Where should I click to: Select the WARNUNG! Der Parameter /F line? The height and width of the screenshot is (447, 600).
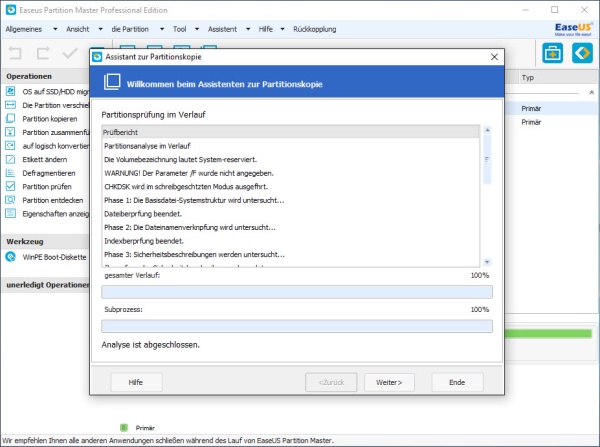189,173
